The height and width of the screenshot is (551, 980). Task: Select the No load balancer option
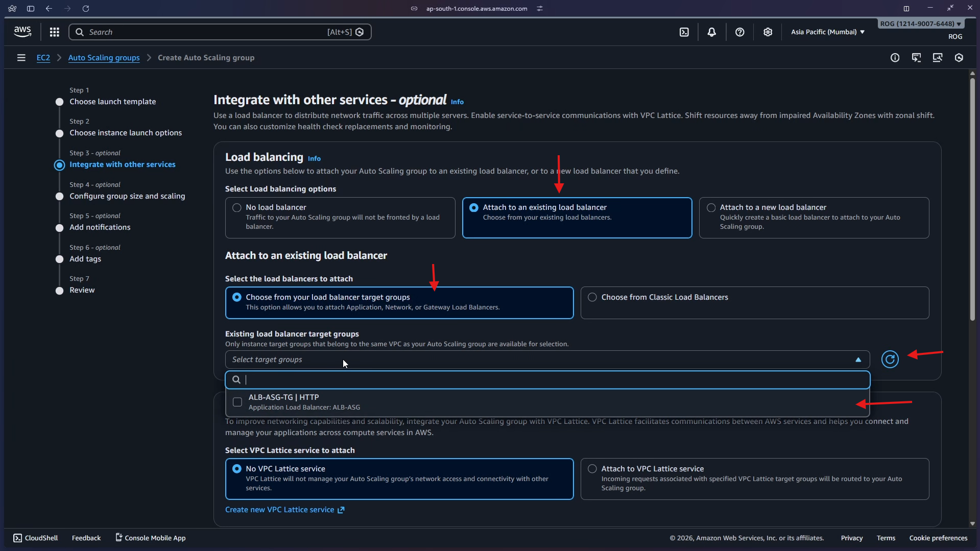[x=236, y=207]
